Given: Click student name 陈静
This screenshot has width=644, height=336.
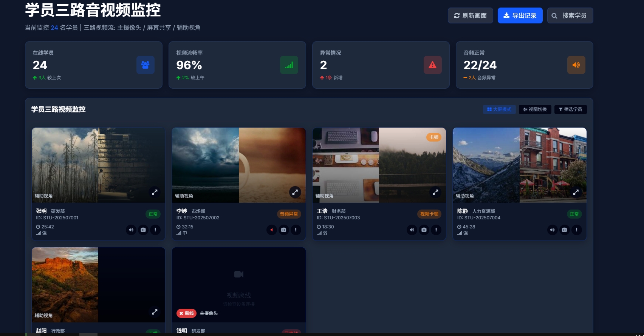Looking at the screenshot, I should pyautogui.click(x=463, y=211).
